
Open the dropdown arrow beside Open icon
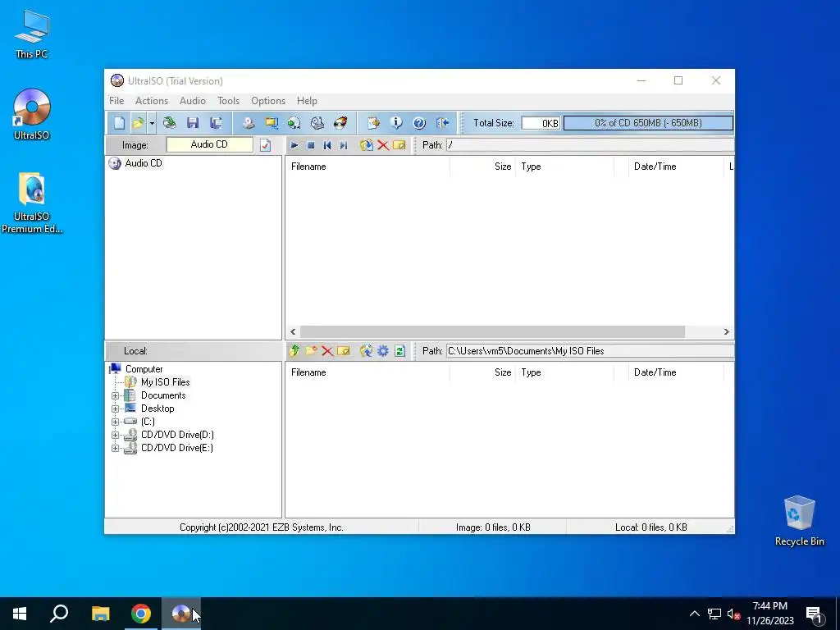(x=152, y=123)
